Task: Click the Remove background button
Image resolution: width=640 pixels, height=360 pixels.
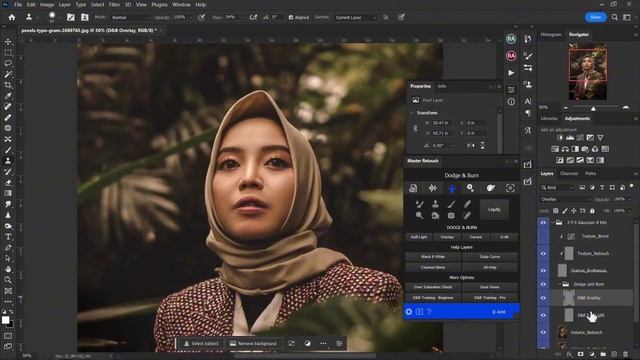Action: click(x=253, y=344)
